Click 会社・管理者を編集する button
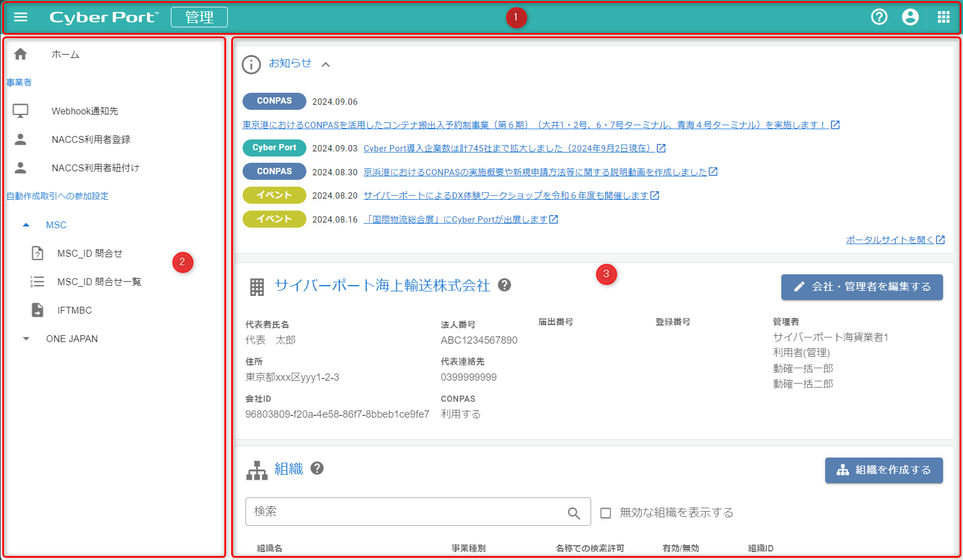 [861, 287]
